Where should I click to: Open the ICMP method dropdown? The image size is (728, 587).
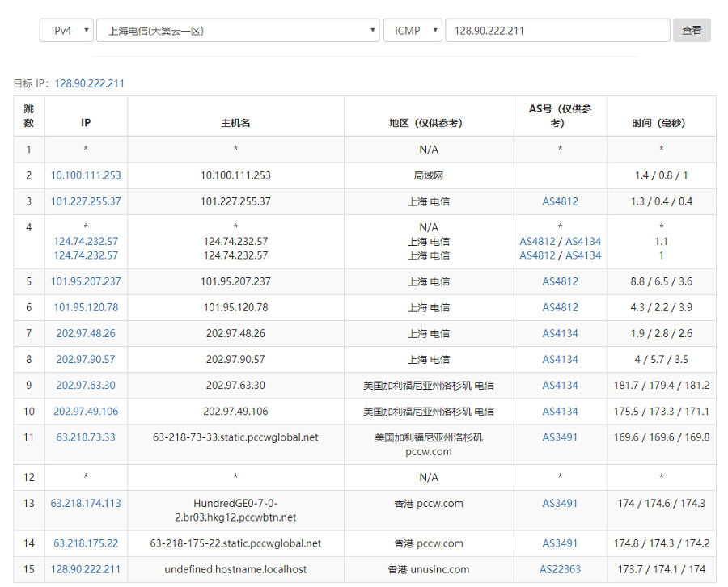413,31
